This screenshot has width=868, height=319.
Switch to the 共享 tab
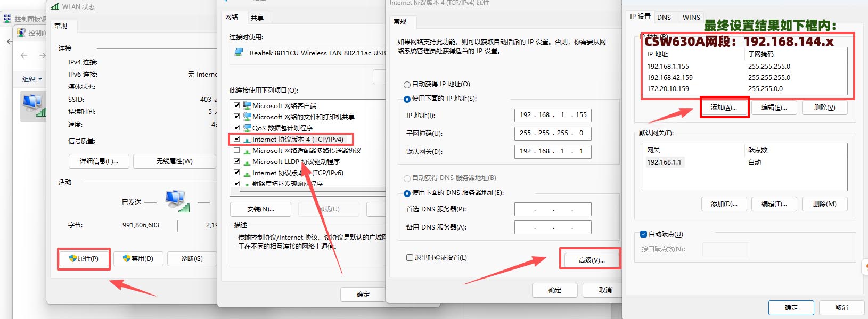tap(257, 18)
